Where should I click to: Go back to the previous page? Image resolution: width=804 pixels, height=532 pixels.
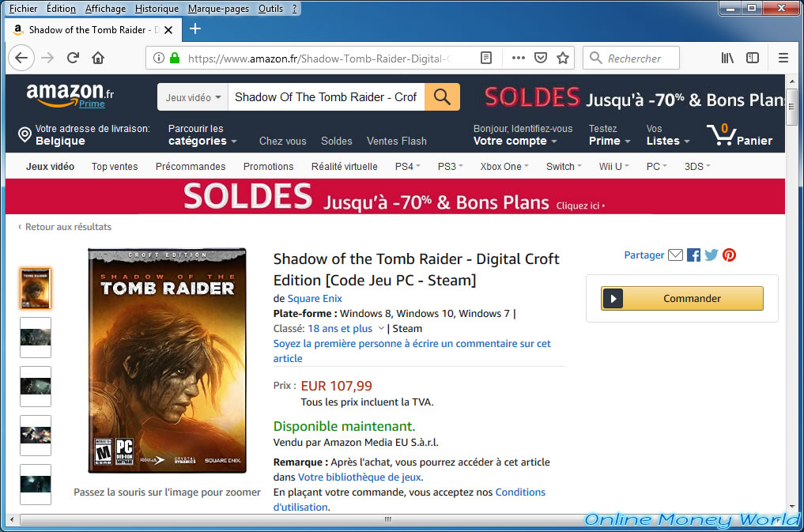click(x=21, y=58)
